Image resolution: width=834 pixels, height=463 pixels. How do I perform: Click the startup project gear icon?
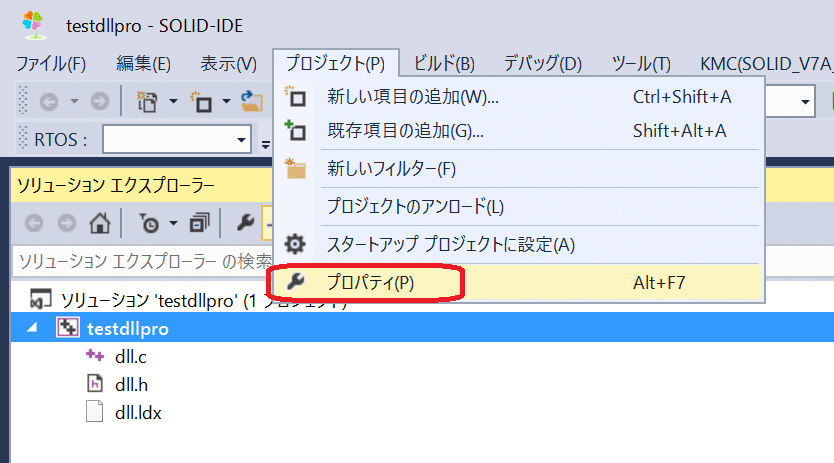295,244
